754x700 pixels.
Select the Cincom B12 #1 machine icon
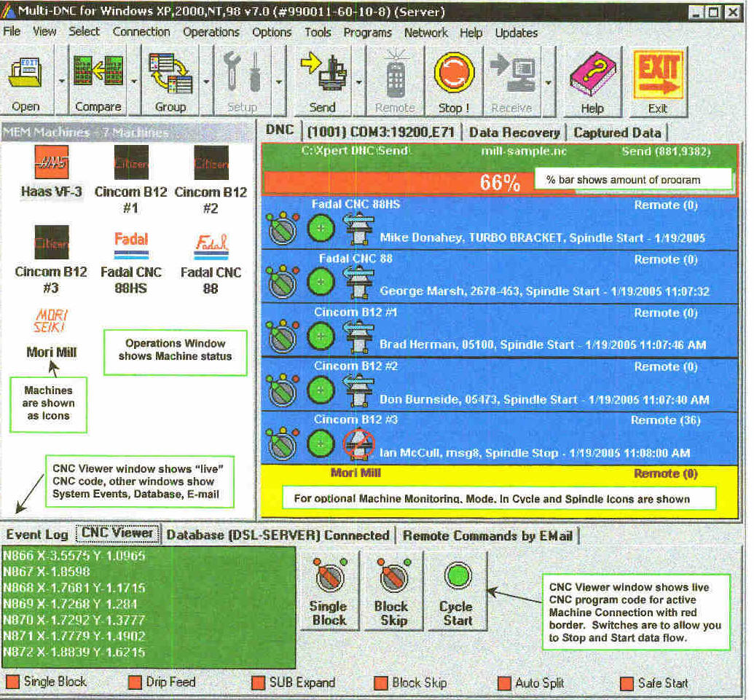[x=131, y=162]
